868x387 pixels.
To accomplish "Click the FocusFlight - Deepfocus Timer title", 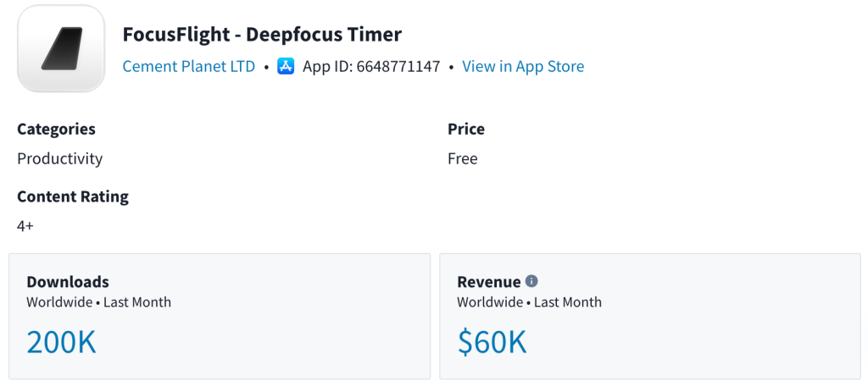I will pos(262,35).
